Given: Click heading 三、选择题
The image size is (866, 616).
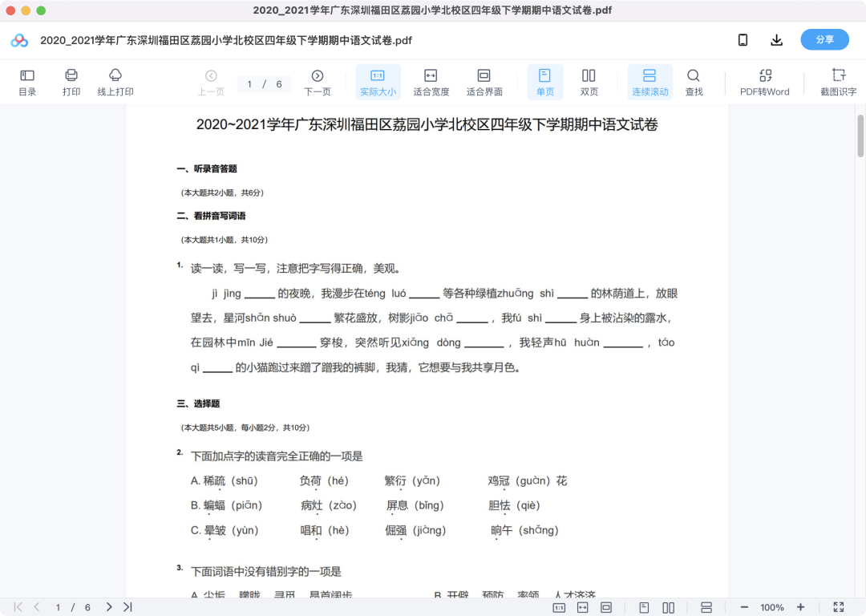Looking at the screenshot, I should pyautogui.click(x=198, y=404).
